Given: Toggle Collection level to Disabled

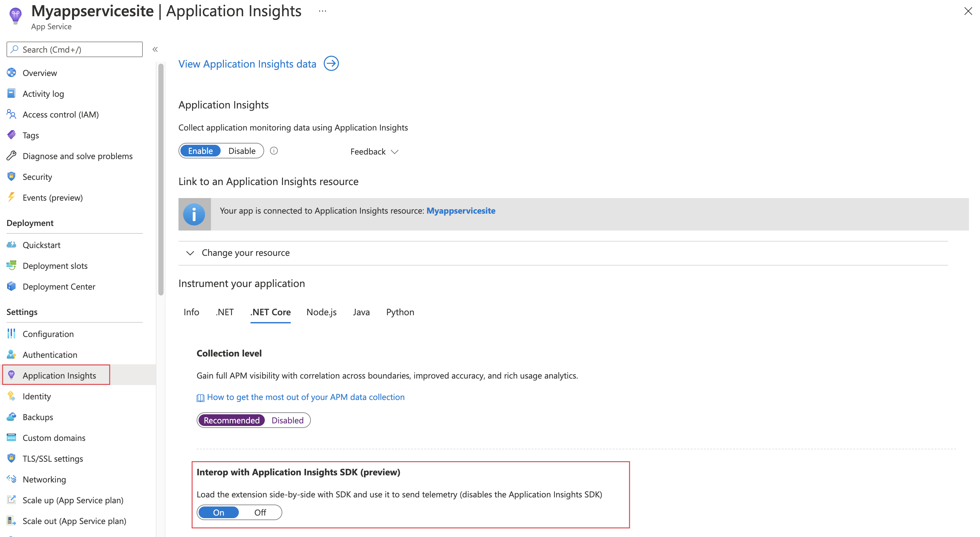Looking at the screenshot, I should point(287,419).
